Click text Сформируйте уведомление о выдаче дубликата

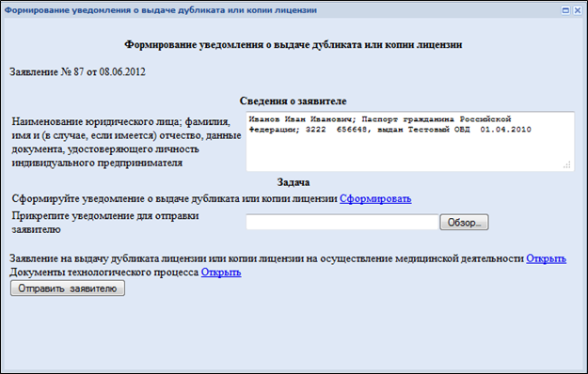(174, 199)
